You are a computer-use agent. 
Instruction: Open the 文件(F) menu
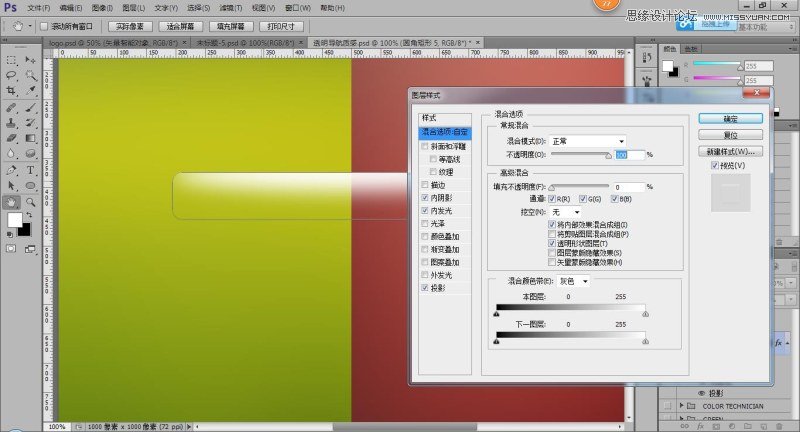[x=39, y=8]
